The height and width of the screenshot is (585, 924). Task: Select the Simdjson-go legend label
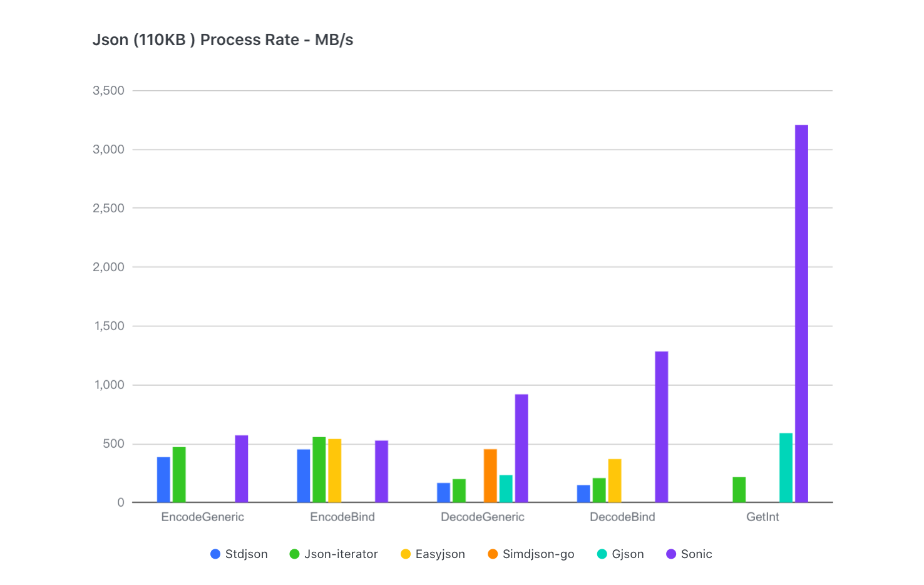tap(538, 554)
